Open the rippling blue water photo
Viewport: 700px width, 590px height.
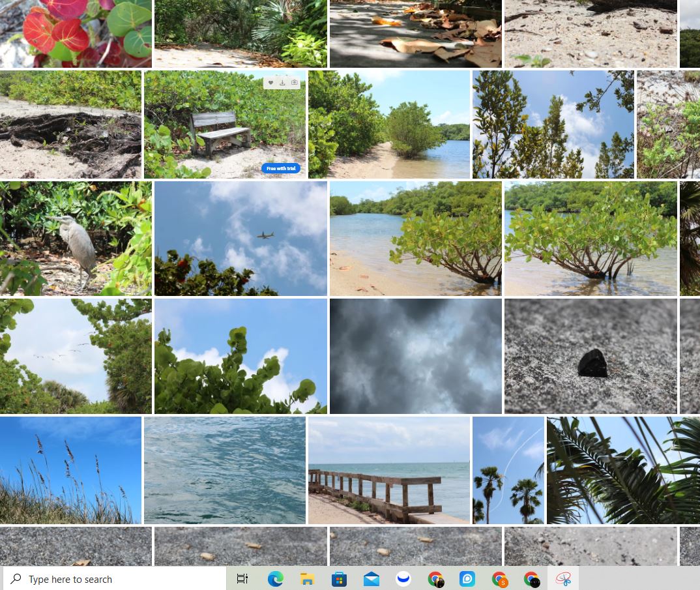224,471
